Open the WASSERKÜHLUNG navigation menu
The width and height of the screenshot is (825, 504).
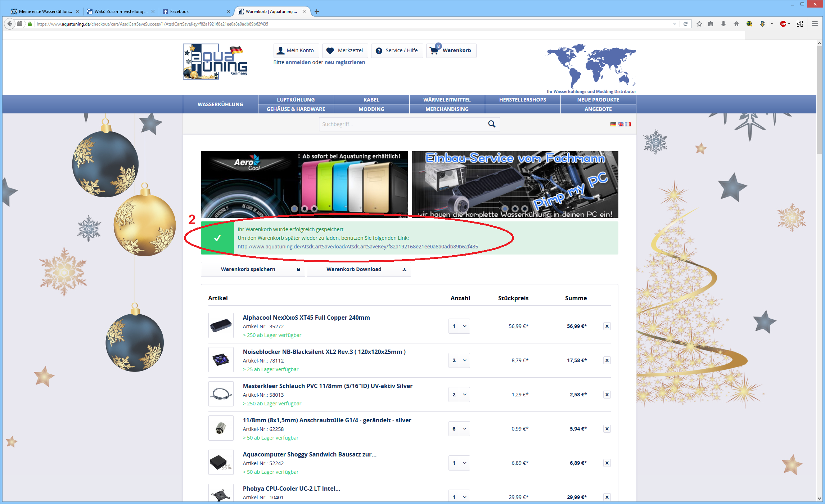pos(220,104)
